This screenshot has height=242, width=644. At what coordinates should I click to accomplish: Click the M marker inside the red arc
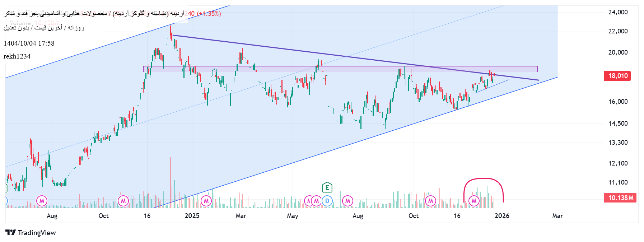(474, 201)
